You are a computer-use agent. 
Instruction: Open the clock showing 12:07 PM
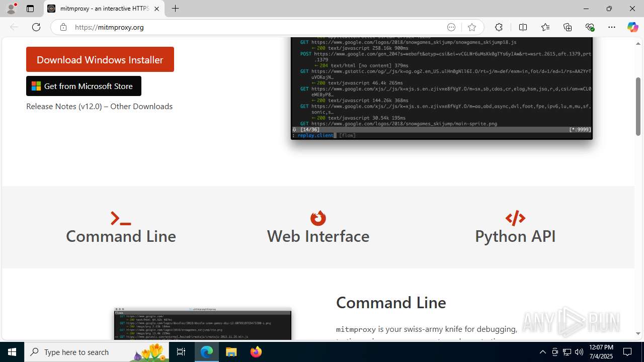click(601, 352)
